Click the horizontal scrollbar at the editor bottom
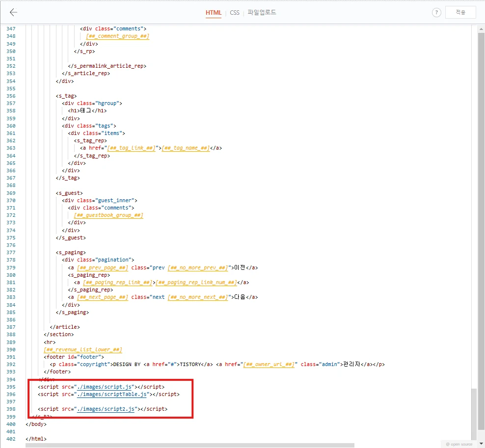Viewport: 485px width, 448px height. (x=190, y=445)
